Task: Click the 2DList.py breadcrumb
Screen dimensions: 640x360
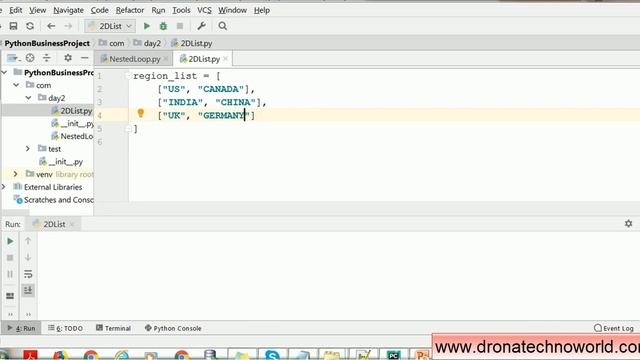Action: (191, 43)
